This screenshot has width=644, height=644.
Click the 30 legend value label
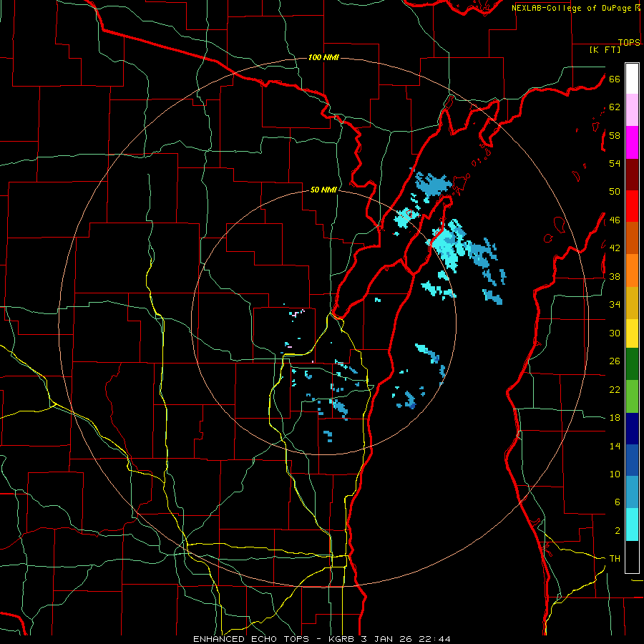click(x=615, y=333)
